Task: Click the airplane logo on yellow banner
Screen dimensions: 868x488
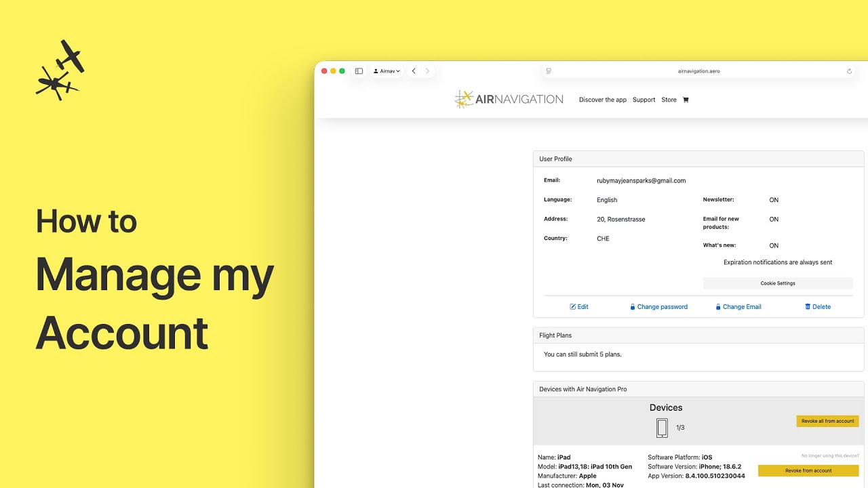Action: click(60, 70)
